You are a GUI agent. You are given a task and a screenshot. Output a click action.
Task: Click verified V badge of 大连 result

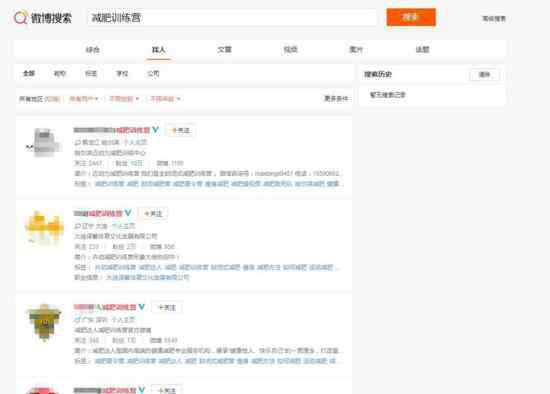(128, 213)
